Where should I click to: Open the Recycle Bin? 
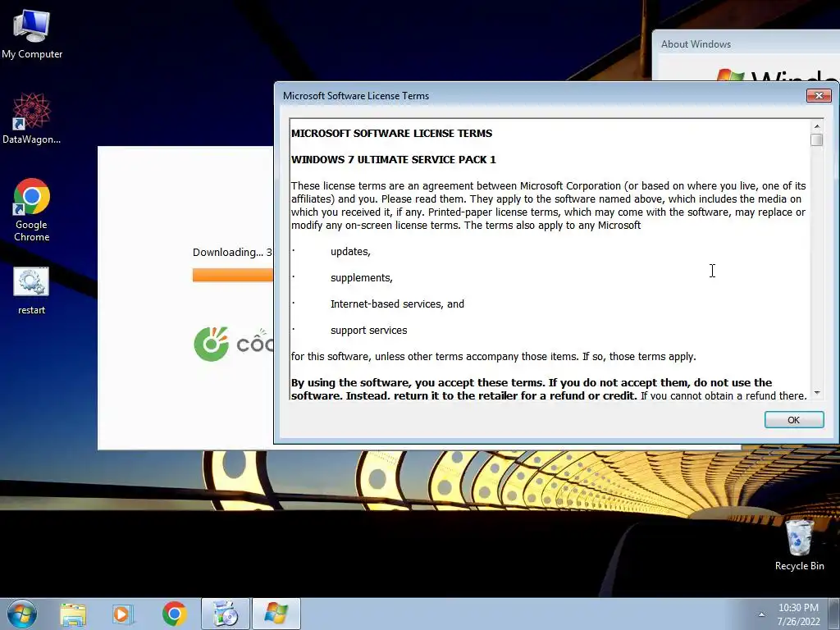(799, 545)
